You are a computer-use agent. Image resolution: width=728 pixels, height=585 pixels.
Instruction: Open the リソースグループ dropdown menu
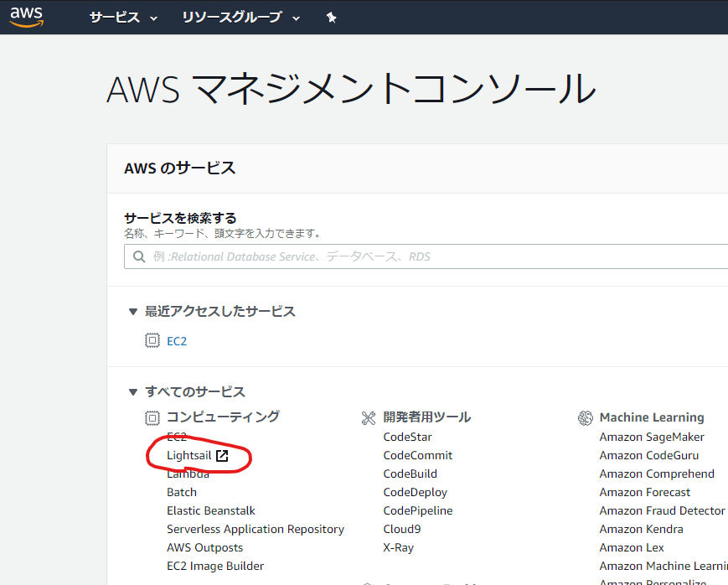[240, 18]
